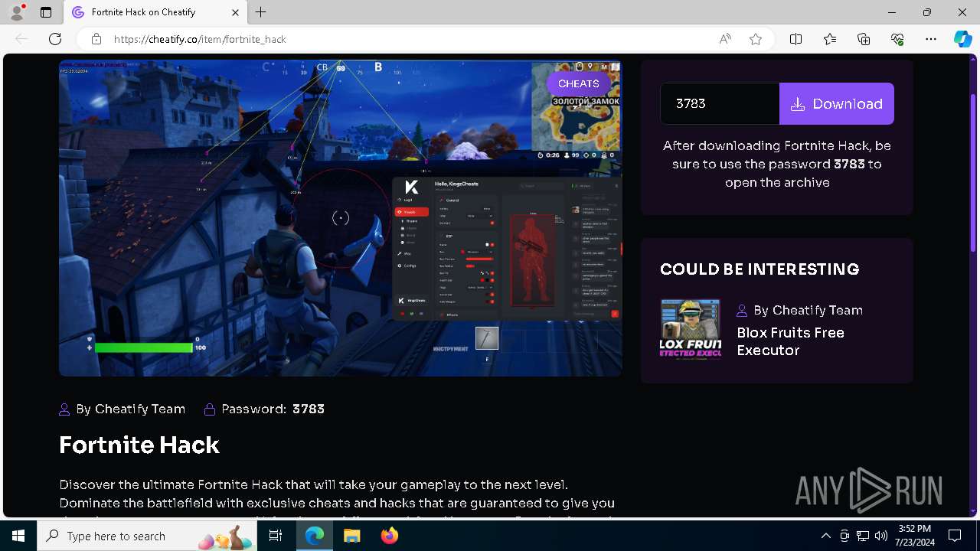Open the Copilot sidebar
980x551 pixels.
[x=962, y=39]
